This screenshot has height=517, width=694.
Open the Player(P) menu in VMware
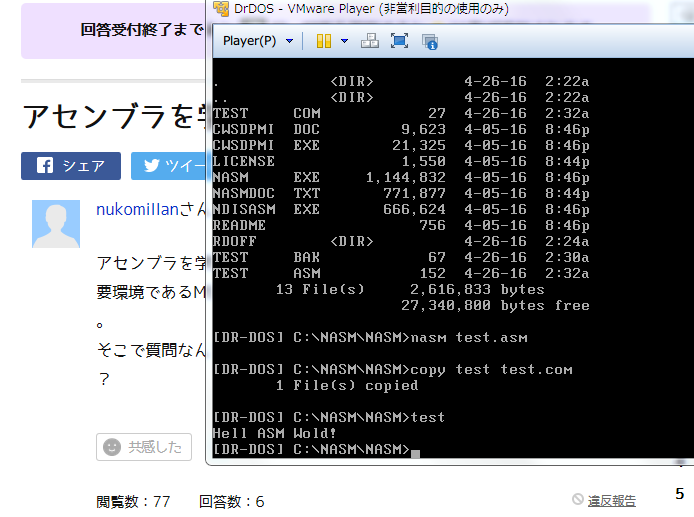[x=249, y=41]
